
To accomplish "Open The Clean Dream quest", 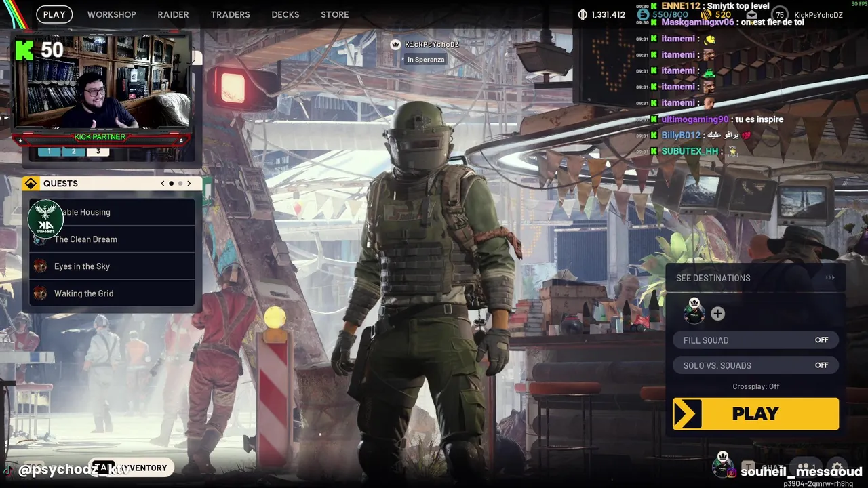I will 112,239.
